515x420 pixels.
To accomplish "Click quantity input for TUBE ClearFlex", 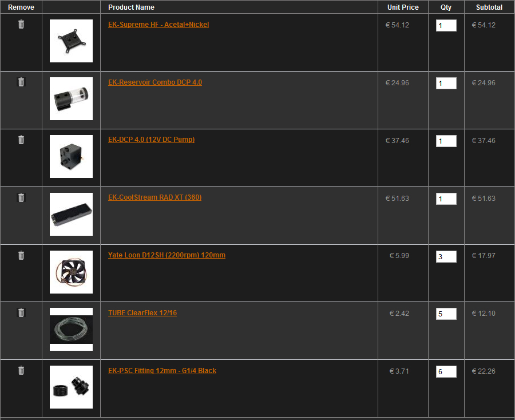I will [446, 314].
